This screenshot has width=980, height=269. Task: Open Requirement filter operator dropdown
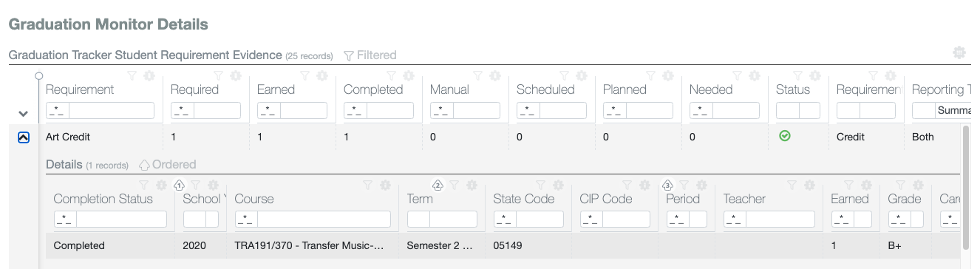(x=58, y=111)
